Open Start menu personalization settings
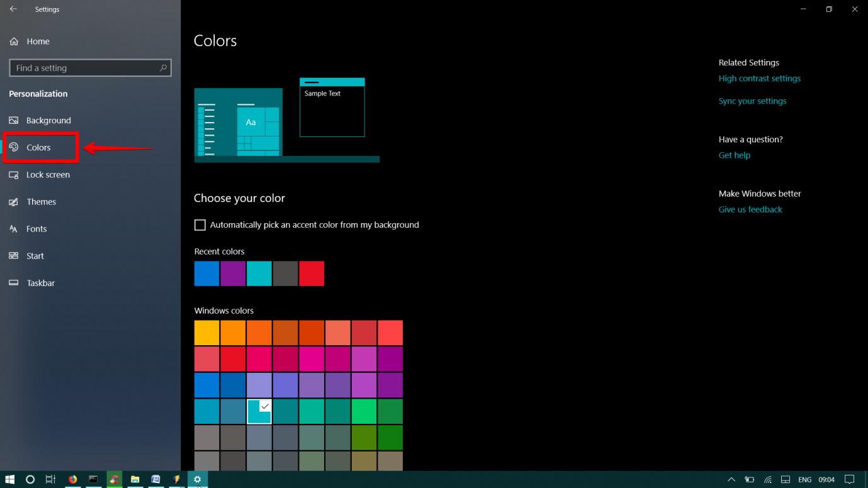This screenshot has height=488, width=868. 35,256
